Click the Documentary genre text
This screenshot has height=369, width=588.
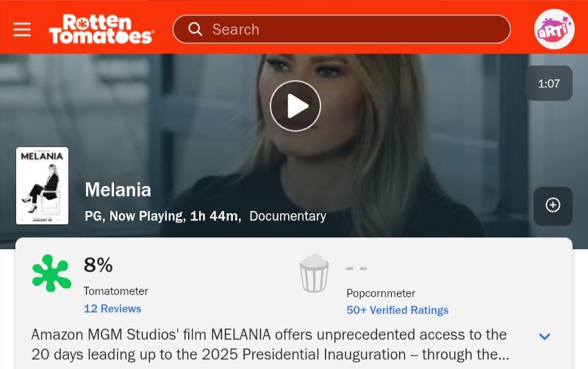[x=287, y=216]
